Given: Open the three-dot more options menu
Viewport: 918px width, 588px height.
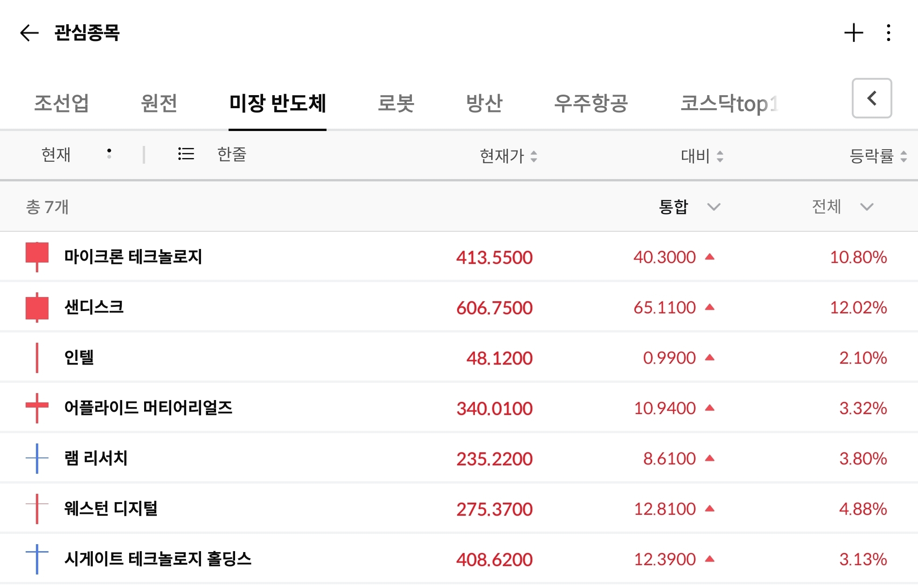Looking at the screenshot, I should (x=888, y=33).
